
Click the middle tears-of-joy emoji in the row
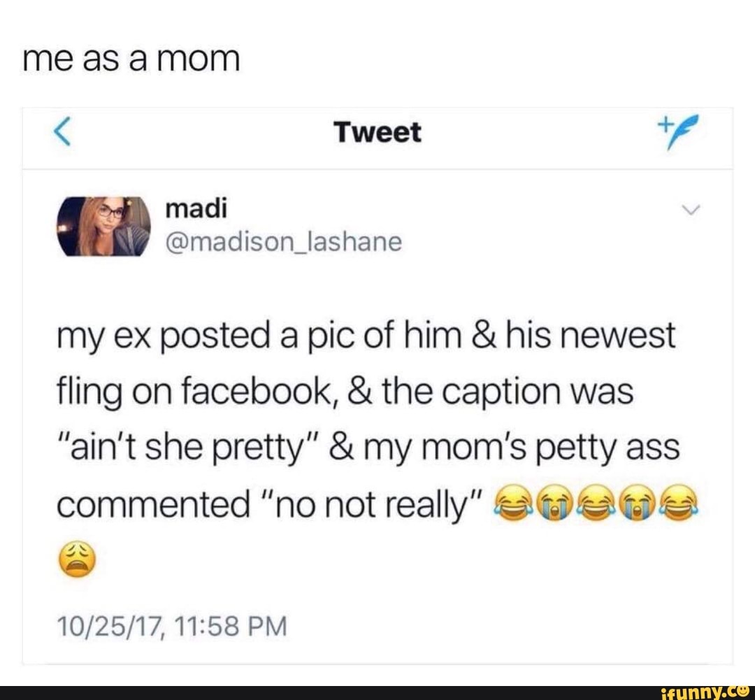(x=596, y=504)
